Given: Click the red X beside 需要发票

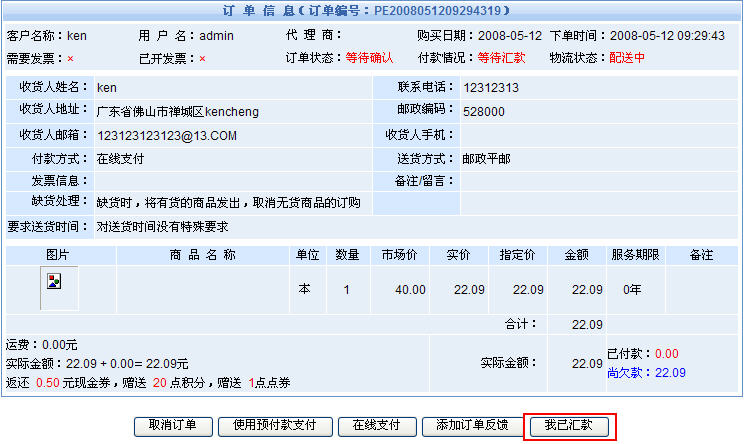Looking at the screenshot, I should tap(70, 58).
